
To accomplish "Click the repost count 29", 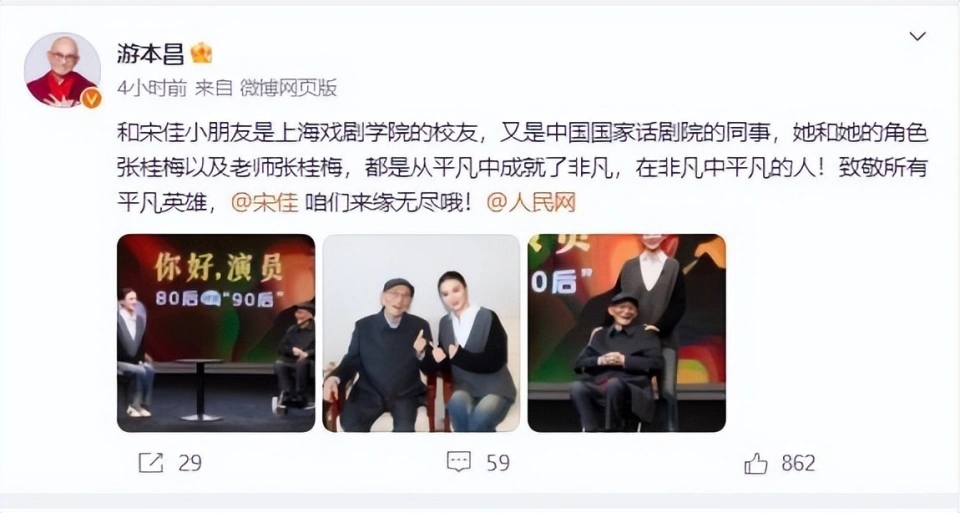I will [x=190, y=463].
